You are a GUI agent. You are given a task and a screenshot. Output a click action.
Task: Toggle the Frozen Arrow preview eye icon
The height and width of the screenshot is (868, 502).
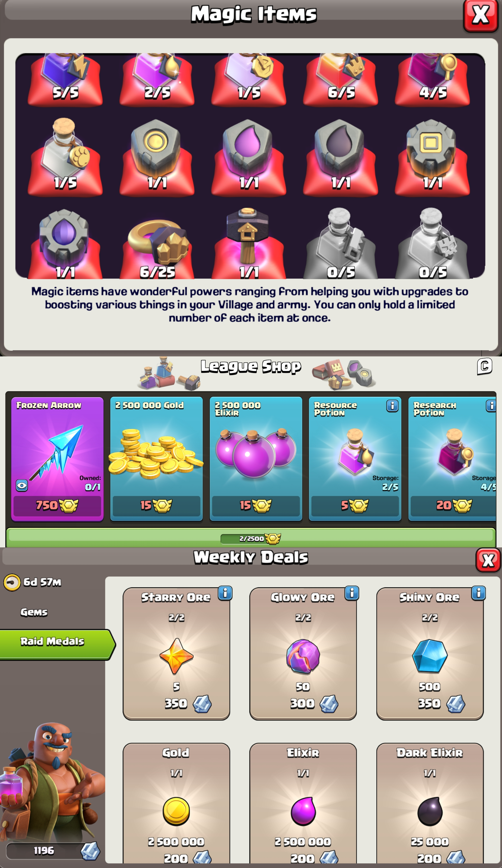(22, 486)
